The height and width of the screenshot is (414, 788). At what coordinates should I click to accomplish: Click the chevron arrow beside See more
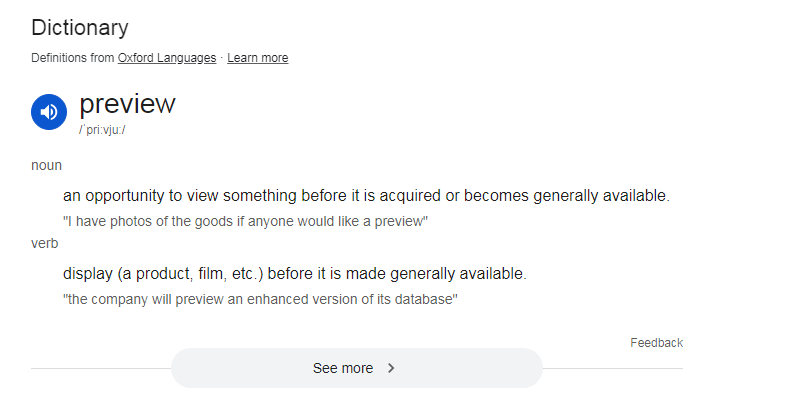point(391,368)
